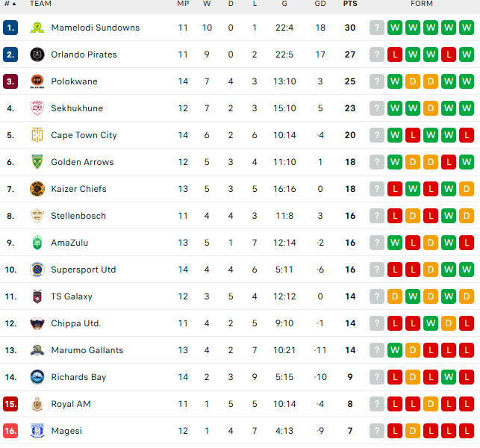Screen dimensions: 480x448
Task: Click the Golden Arrows team logo
Action: click(x=37, y=162)
